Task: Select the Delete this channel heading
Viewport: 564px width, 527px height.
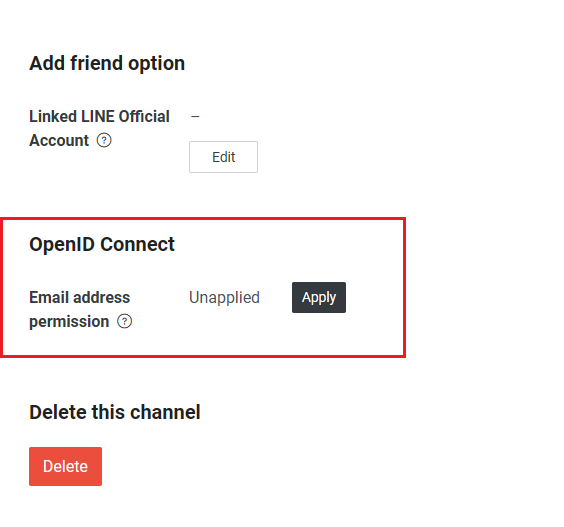Action: click(115, 412)
